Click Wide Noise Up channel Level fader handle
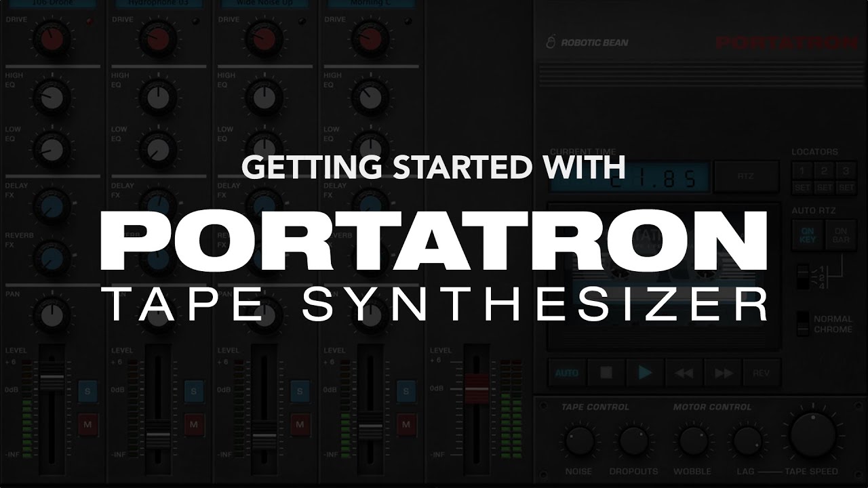Screen dimensions: 868x488 (x=264, y=434)
